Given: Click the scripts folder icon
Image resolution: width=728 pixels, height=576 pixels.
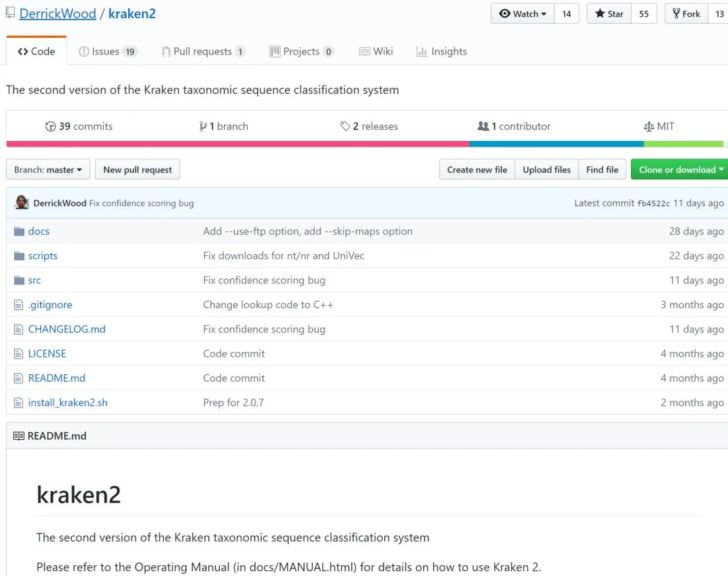Looking at the screenshot, I should pos(19,256).
